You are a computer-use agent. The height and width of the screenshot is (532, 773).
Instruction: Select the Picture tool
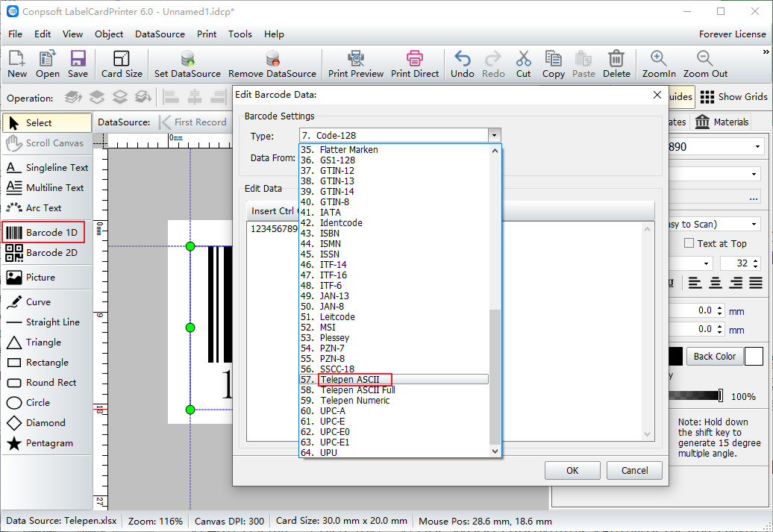pos(47,277)
